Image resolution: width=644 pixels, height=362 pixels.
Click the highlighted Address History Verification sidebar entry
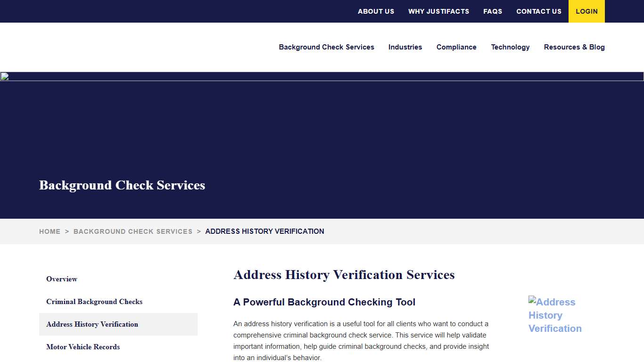point(92,324)
